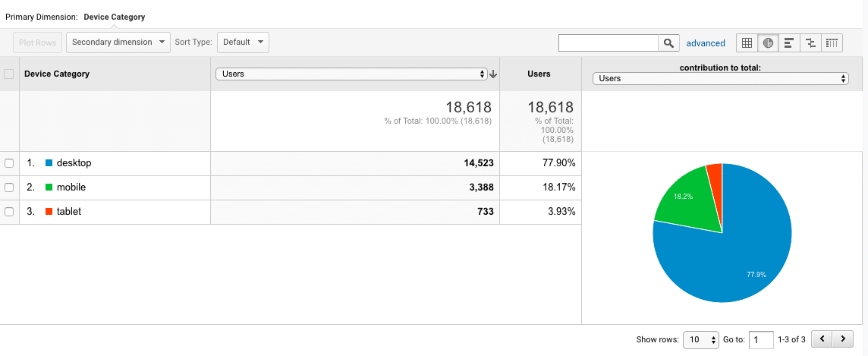
Task: Switch to the Data table view icon
Action: pyautogui.click(x=747, y=43)
